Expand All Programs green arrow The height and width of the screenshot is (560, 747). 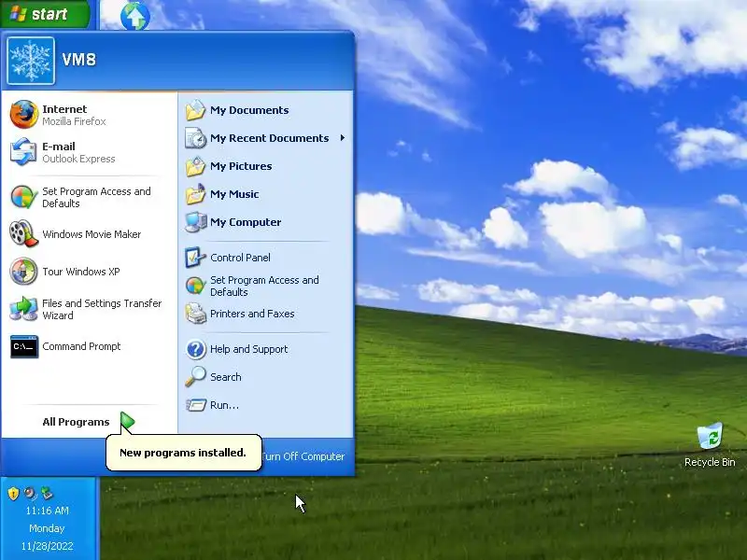coord(128,421)
